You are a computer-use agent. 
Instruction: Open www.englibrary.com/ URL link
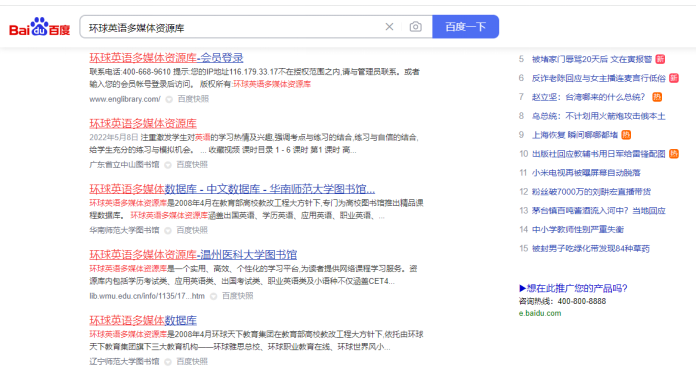click(x=125, y=99)
